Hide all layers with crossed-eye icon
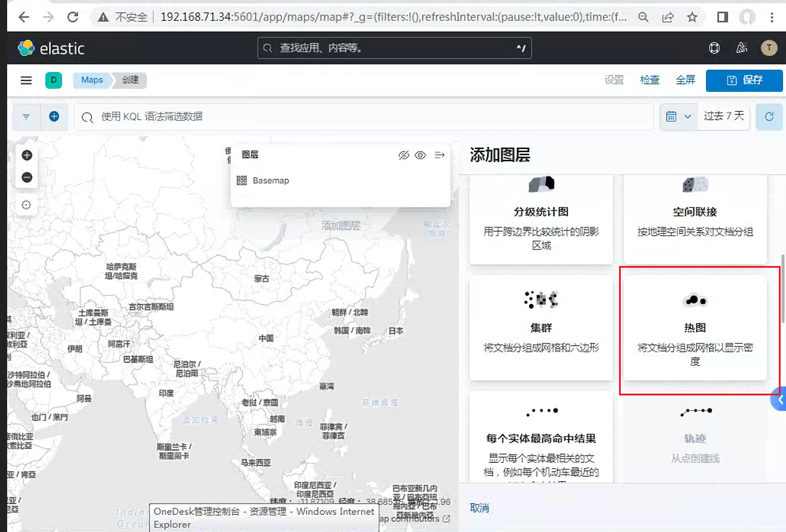Screen dimensions: 786x532 pos(404,155)
